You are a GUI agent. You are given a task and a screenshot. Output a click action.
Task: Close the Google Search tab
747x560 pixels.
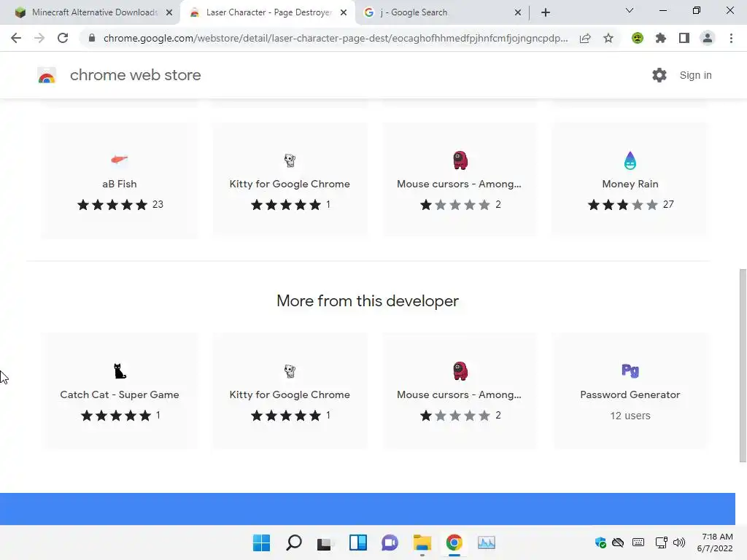pos(518,13)
